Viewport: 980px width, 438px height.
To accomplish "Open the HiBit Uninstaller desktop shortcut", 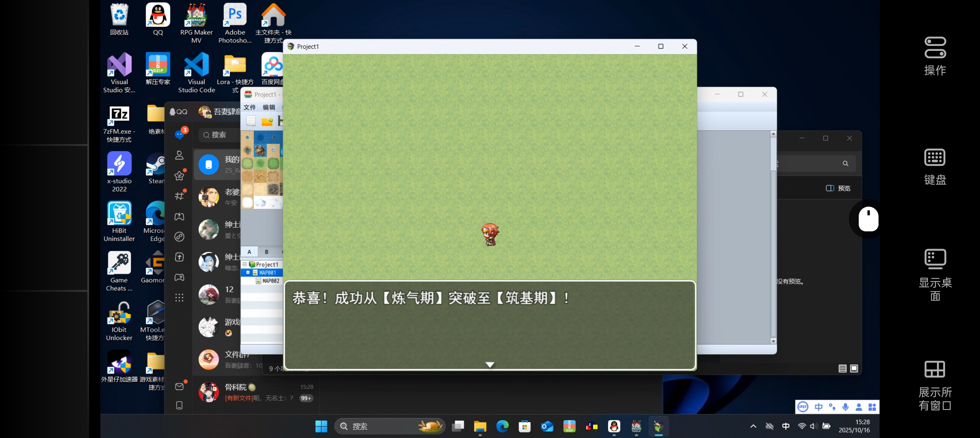I will pos(119,222).
